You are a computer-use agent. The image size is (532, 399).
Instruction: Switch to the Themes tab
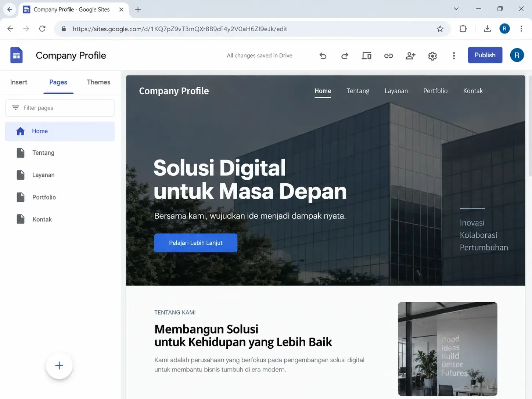(98, 82)
